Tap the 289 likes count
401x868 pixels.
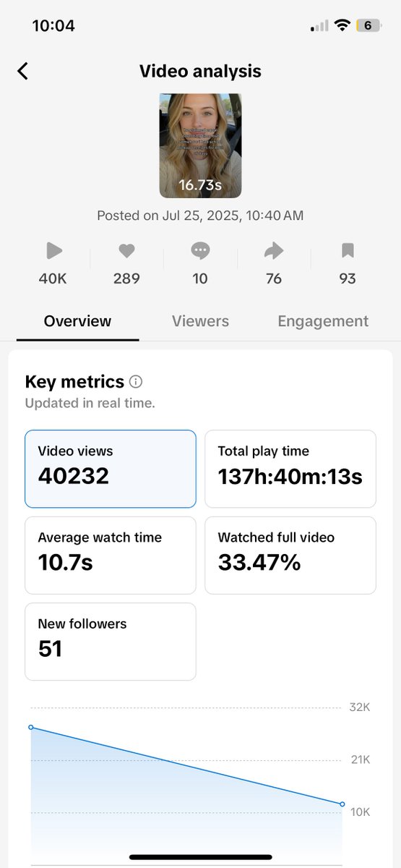(x=126, y=278)
